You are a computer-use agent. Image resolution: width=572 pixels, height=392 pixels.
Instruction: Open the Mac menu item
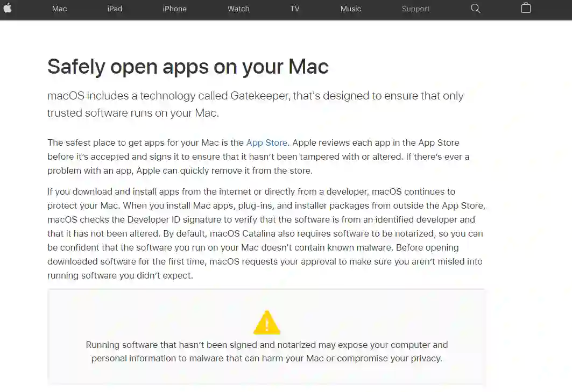click(x=60, y=9)
